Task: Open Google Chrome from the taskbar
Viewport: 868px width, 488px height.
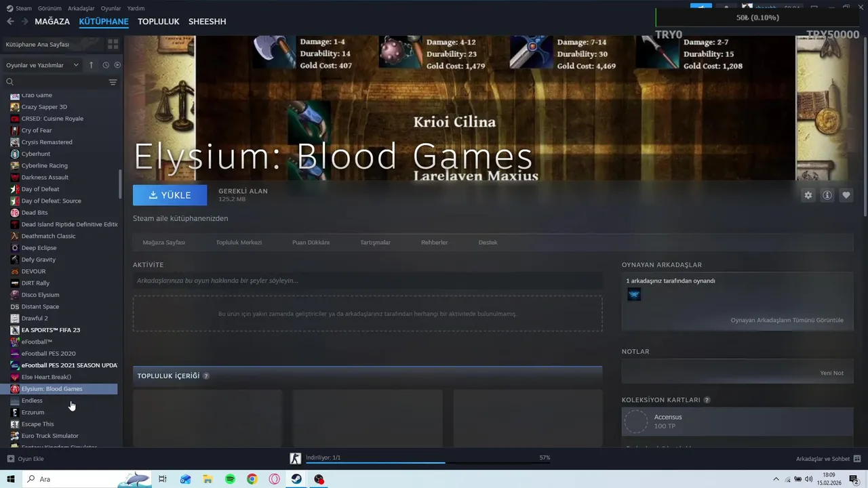Action: click(x=252, y=479)
